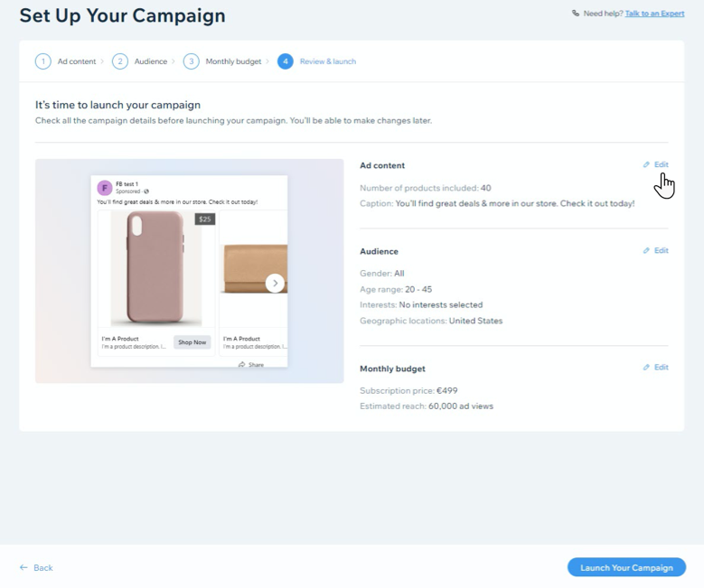Screen dimensions: 704x588
Task: Select the Review & launch step
Action: click(328, 61)
